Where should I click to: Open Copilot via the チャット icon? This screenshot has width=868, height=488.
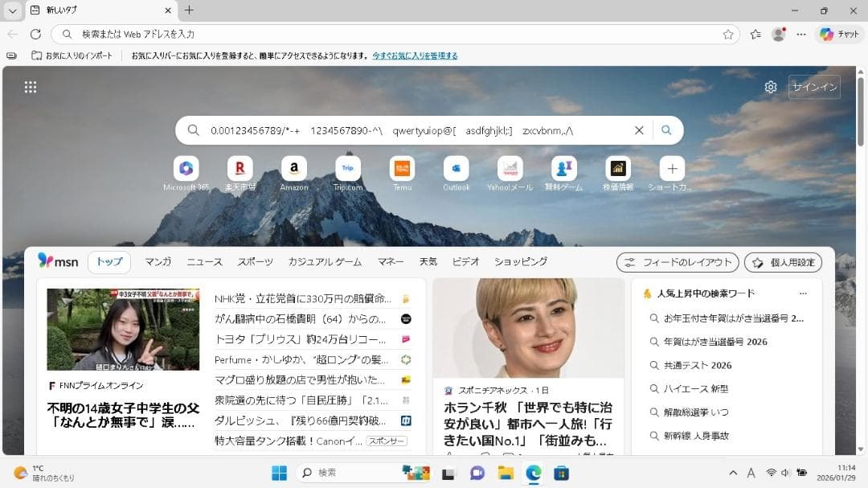pyautogui.click(x=827, y=35)
